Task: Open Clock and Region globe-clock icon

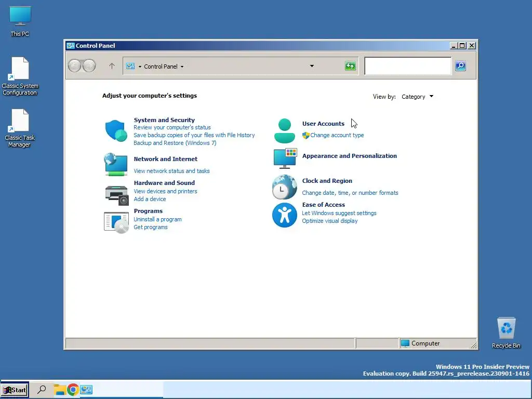Action: [284, 187]
